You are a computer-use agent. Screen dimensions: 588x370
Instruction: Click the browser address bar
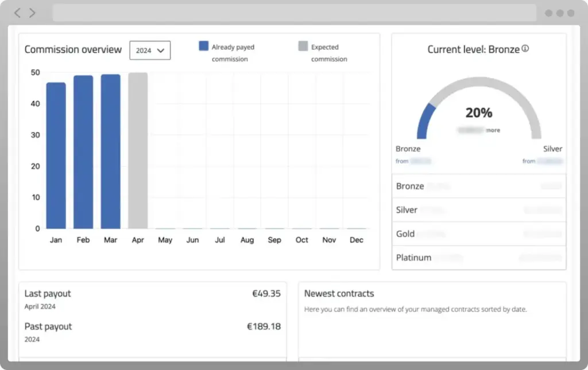pyautogui.click(x=294, y=13)
